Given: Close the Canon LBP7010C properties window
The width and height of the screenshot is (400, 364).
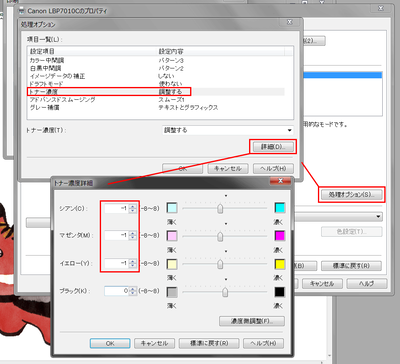Looking at the screenshot, I should click(x=381, y=9).
